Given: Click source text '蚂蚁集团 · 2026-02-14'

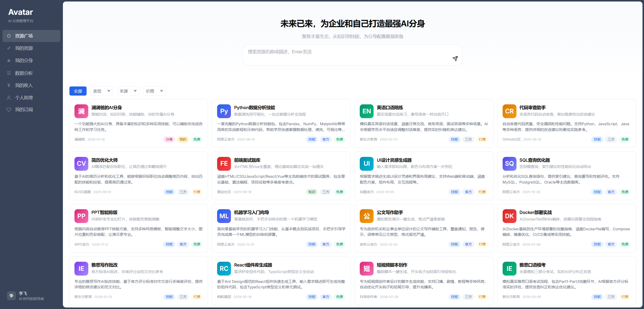Looking at the screenshot, I should 234,297.
